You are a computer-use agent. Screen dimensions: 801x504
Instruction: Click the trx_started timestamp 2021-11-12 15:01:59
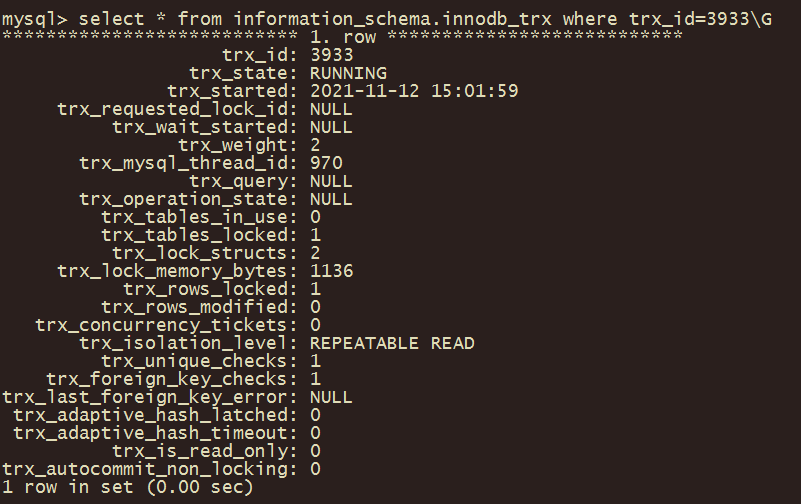(x=414, y=91)
